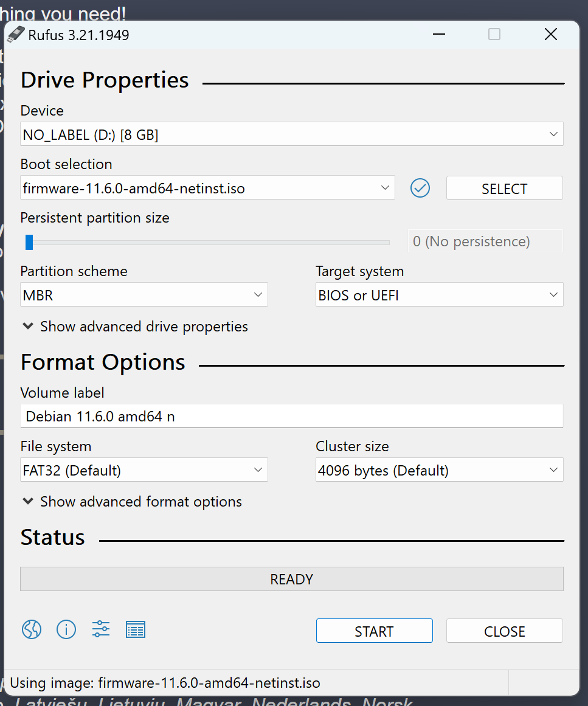The height and width of the screenshot is (706, 588).
Task: Open the Boot selection dropdown
Action: [x=207, y=189]
